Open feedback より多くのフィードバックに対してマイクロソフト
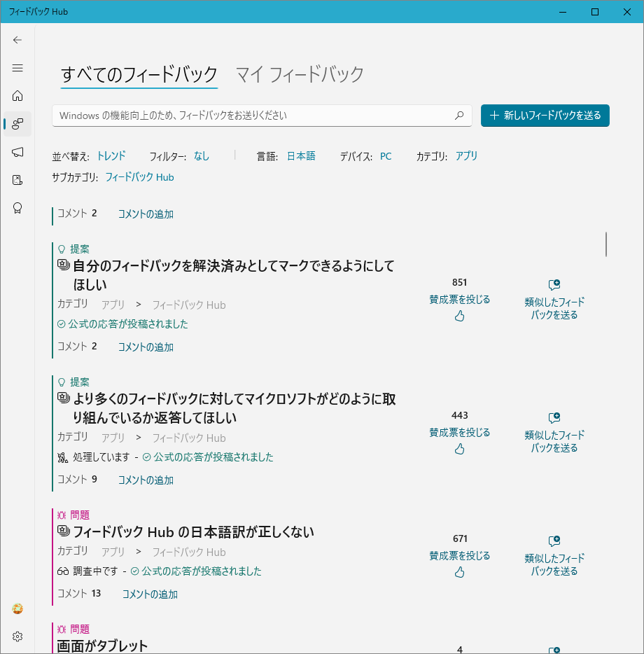This screenshot has width=644, height=654. tap(234, 408)
